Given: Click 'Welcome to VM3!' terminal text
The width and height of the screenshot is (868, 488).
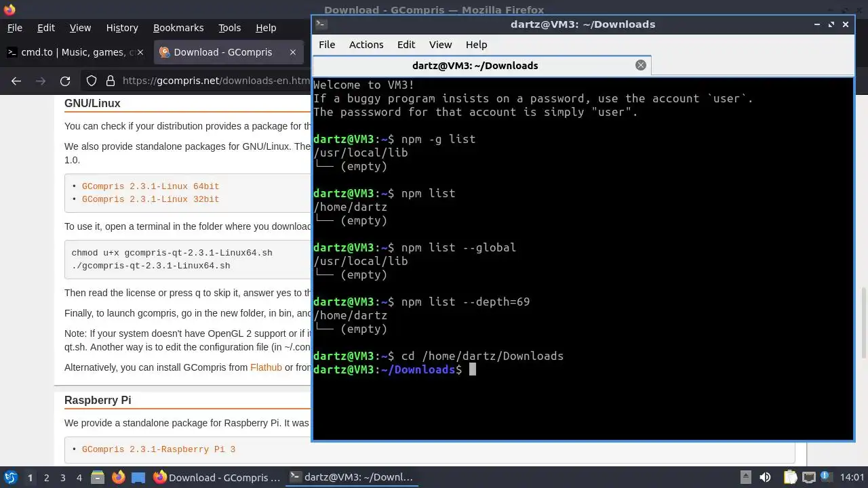Looking at the screenshot, I should point(363,85).
